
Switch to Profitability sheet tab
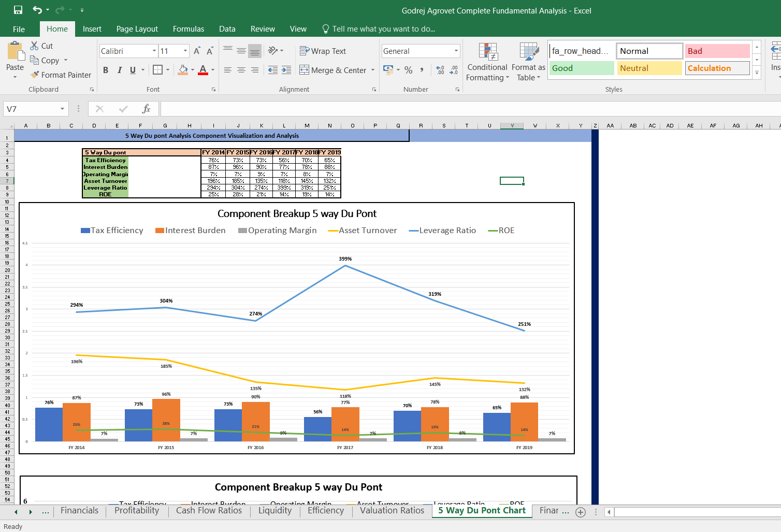coord(137,510)
